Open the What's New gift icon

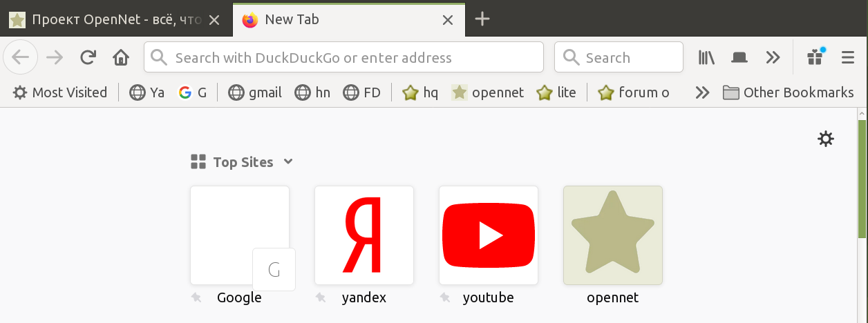[x=815, y=57]
